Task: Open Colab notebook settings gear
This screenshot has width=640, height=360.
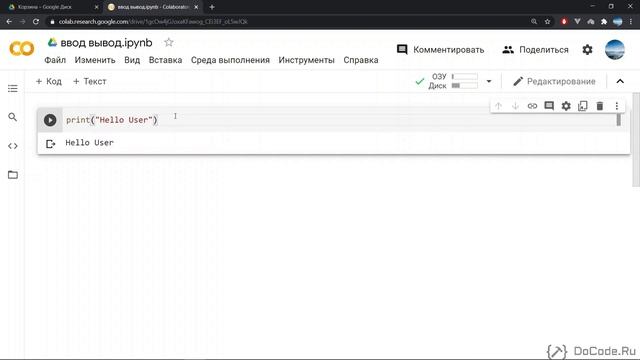Action: (x=587, y=50)
